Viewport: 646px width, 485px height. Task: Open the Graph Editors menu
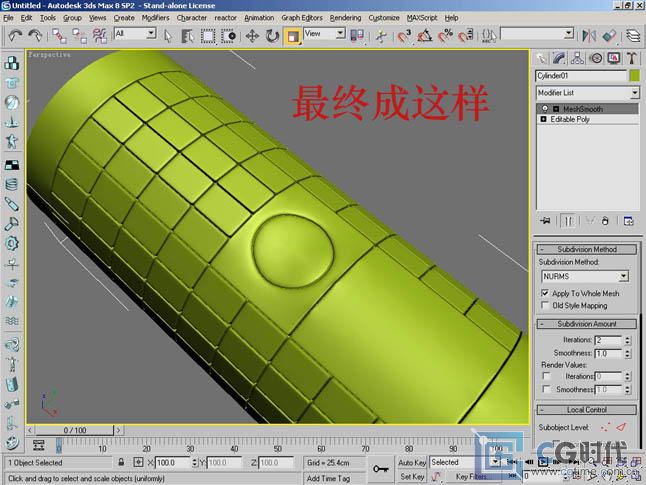(302, 18)
